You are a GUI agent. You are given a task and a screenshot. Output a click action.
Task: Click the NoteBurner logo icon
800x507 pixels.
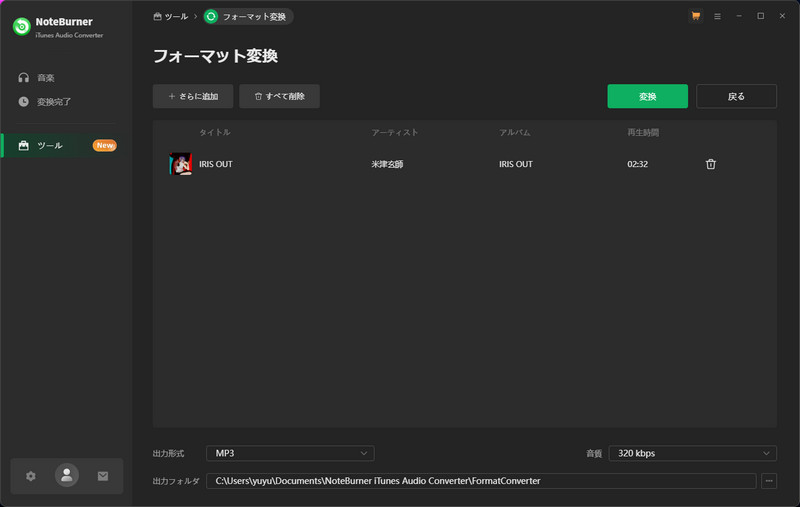point(21,27)
